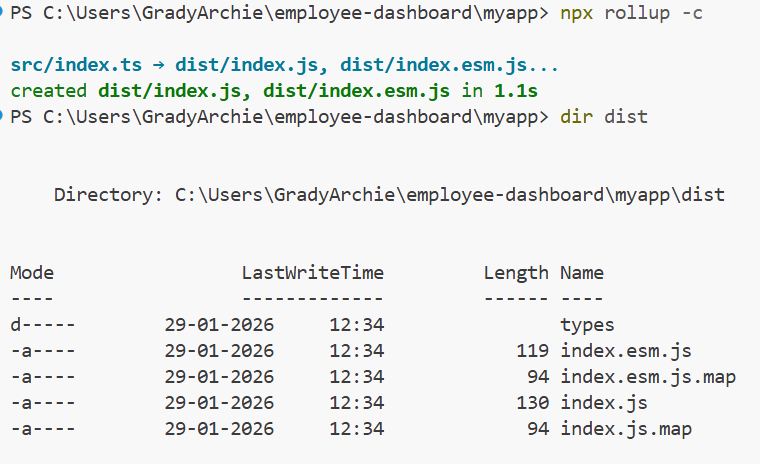Click the LastWriteTime column header
Viewport: 760px width, 464px height.
tap(312, 273)
